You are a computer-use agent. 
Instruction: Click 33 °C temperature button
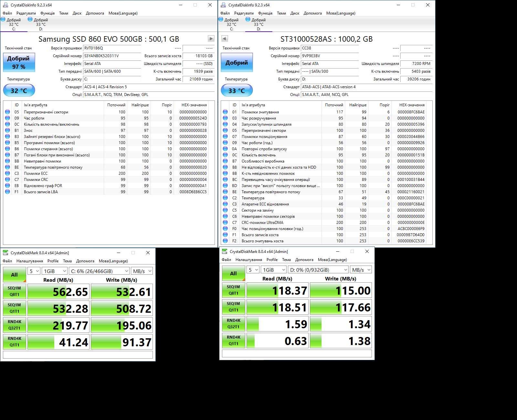(x=237, y=90)
